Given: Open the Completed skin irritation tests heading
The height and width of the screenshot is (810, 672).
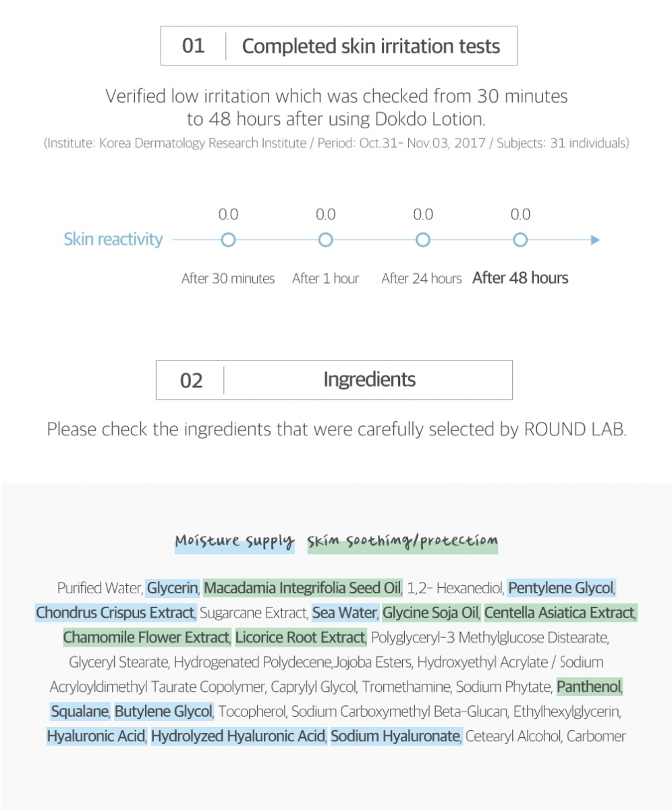Looking at the screenshot, I should pyautogui.click(x=339, y=46).
